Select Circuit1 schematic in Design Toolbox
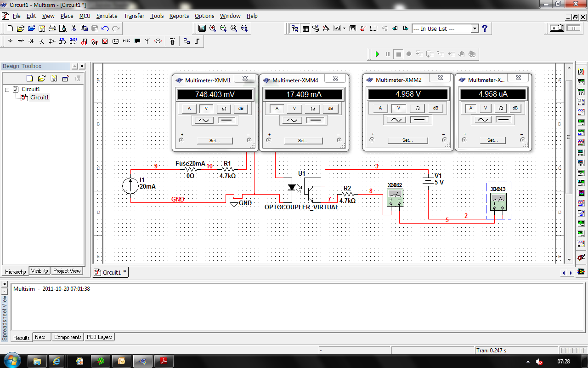The height and width of the screenshot is (368, 588). point(40,98)
